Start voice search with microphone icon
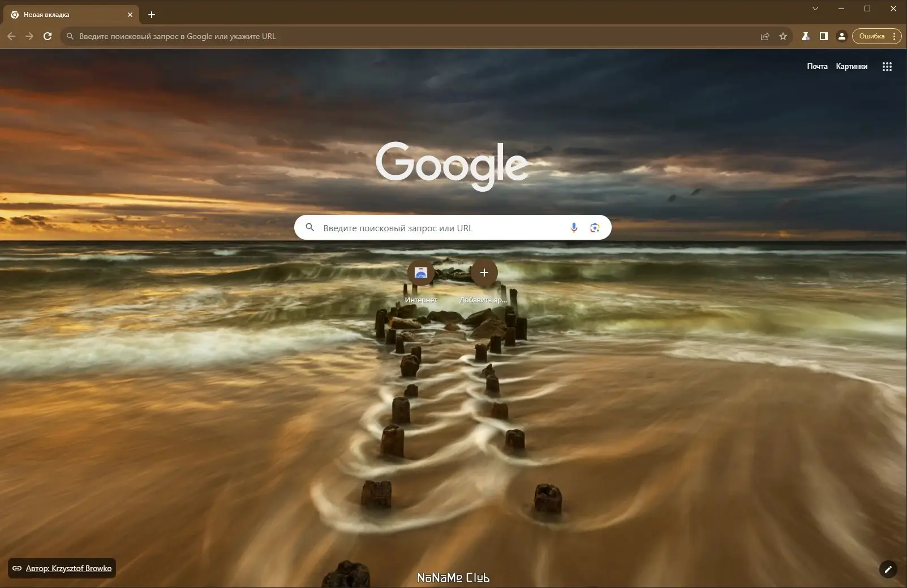 coord(574,228)
